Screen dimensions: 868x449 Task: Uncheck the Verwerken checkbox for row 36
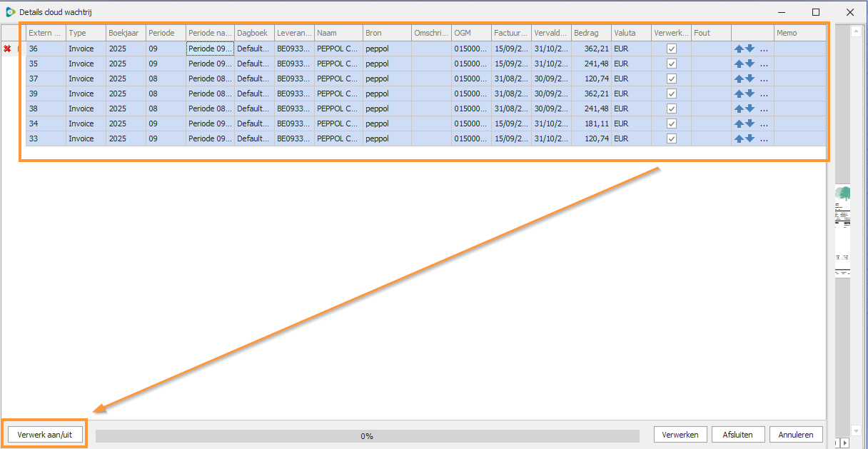click(671, 49)
